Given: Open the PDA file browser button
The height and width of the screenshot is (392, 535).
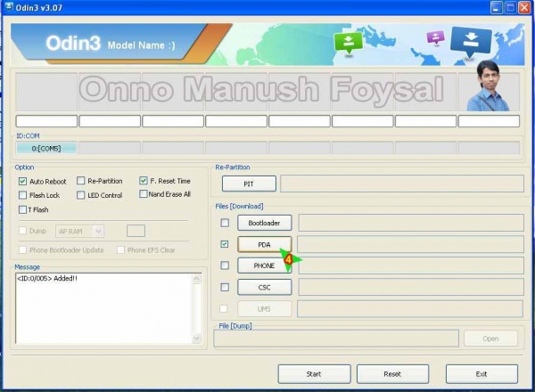Looking at the screenshot, I should (x=265, y=244).
